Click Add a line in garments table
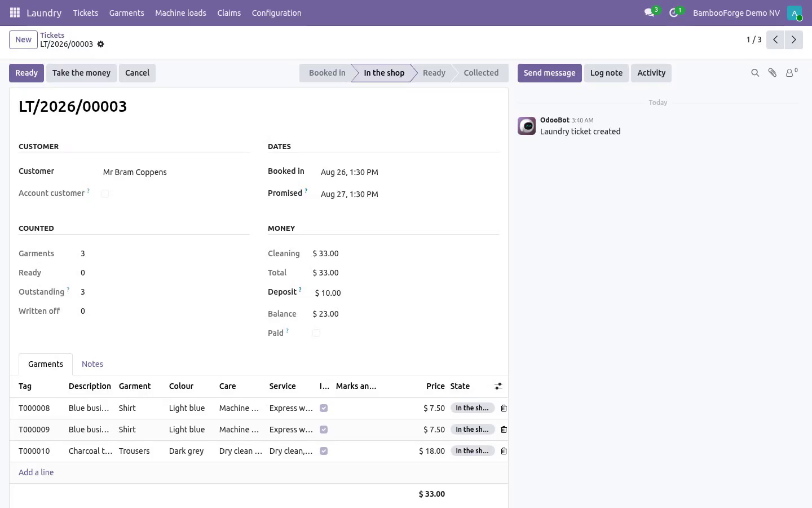Screen dimensions: 812x508 point(36,472)
